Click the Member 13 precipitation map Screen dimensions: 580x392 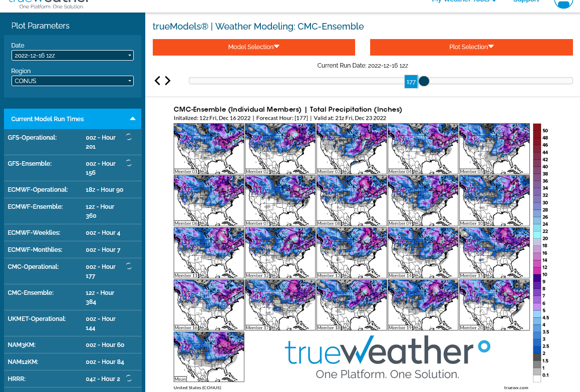click(x=352, y=253)
